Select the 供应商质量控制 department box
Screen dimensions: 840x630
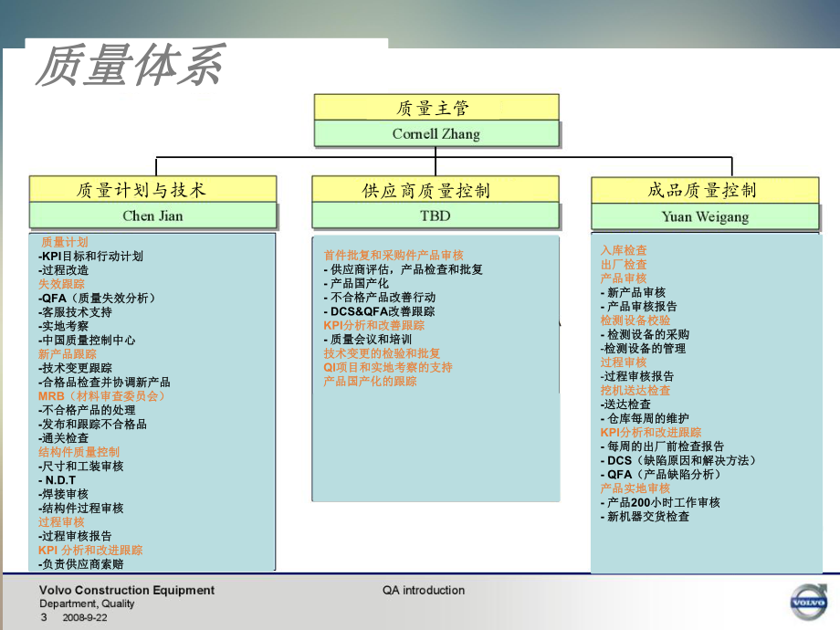436,188
